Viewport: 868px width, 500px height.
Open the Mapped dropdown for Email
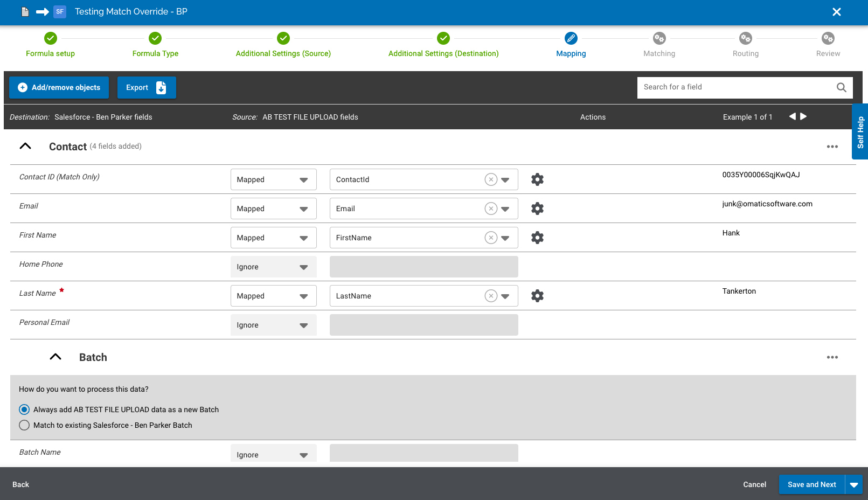303,208
